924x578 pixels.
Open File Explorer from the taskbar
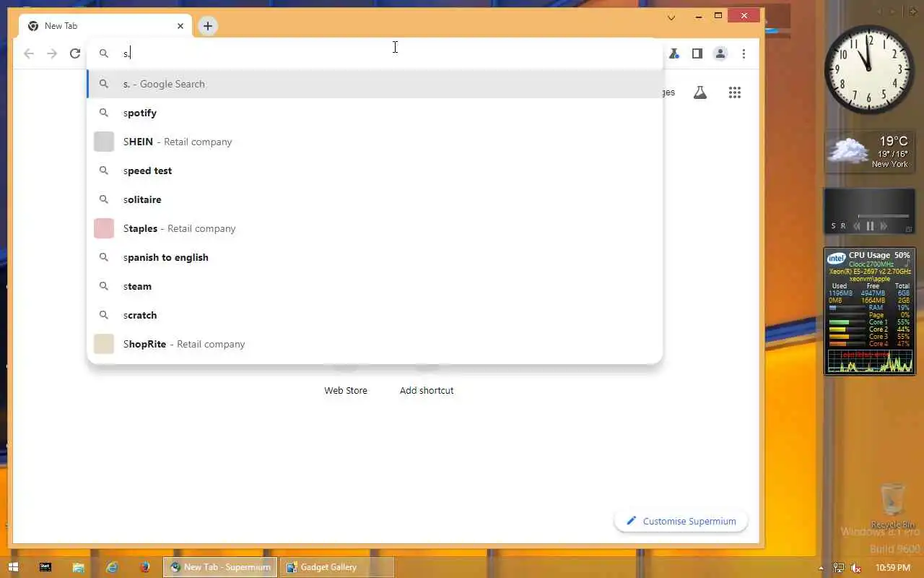[79, 567]
